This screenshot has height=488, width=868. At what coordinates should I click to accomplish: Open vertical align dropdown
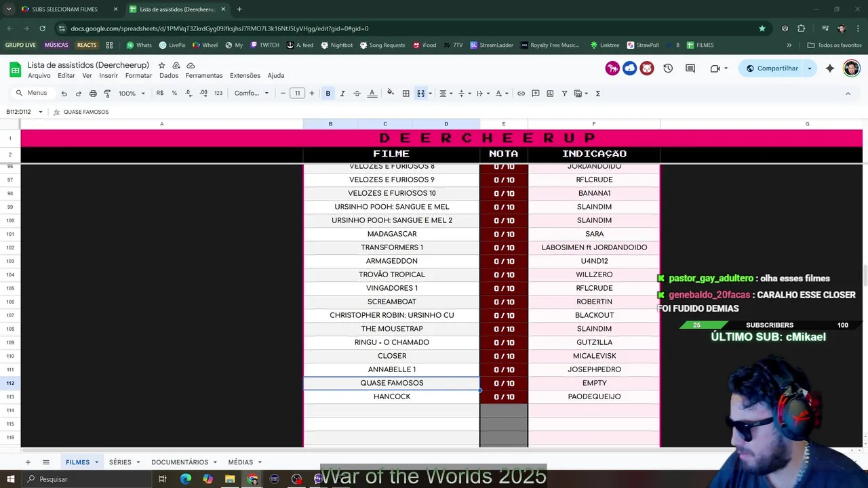pyautogui.click(x=465, y=94)
